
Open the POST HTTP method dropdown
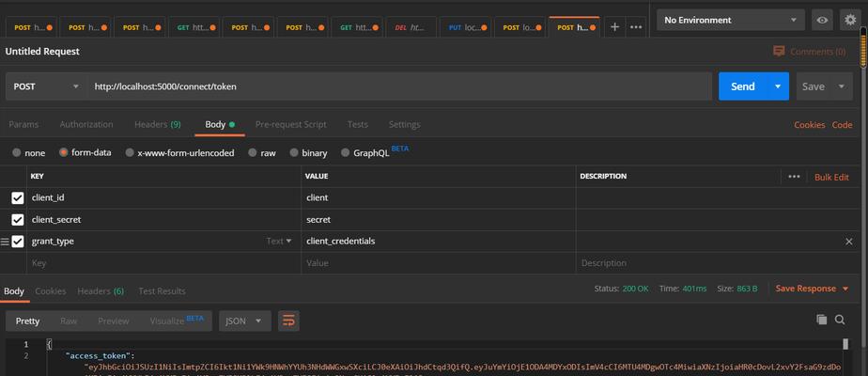(x=45, y=86)
